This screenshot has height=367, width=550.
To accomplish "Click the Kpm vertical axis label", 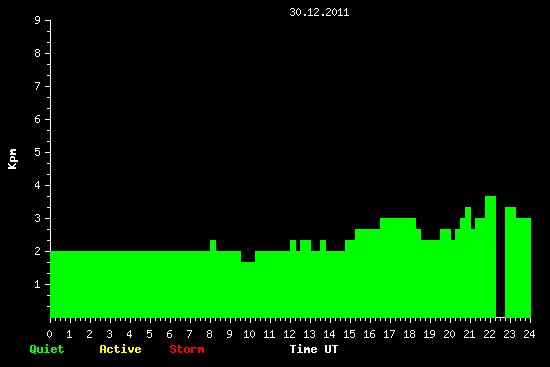I will click(12, 159).
